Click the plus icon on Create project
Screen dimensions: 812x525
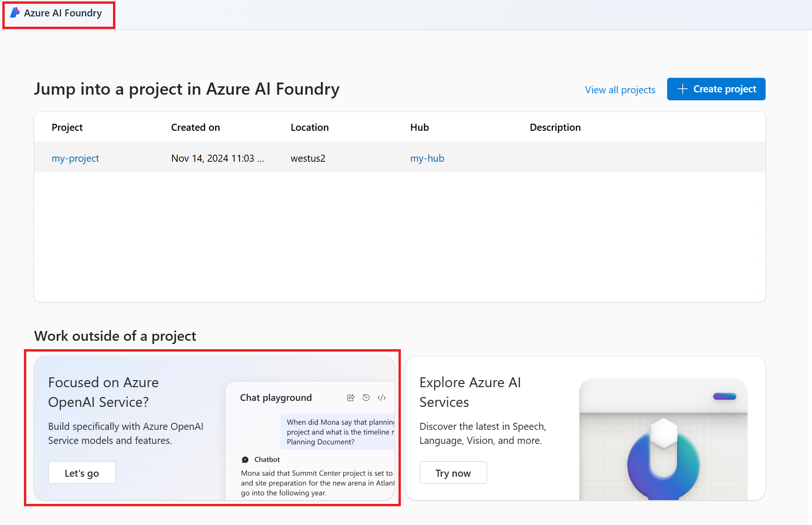point(683,89)
